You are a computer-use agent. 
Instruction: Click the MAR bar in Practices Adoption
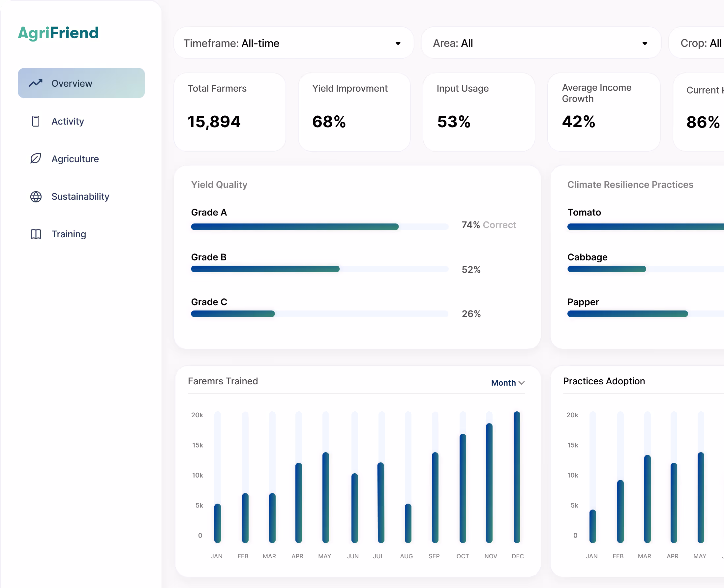[x=647, y=499]
